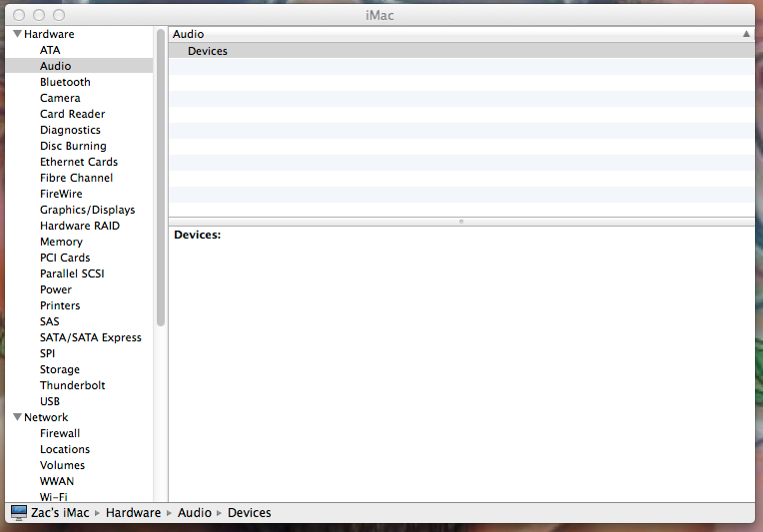Click the pane splitter handle dot
The image size is (763, 532).
click(461, 222)
